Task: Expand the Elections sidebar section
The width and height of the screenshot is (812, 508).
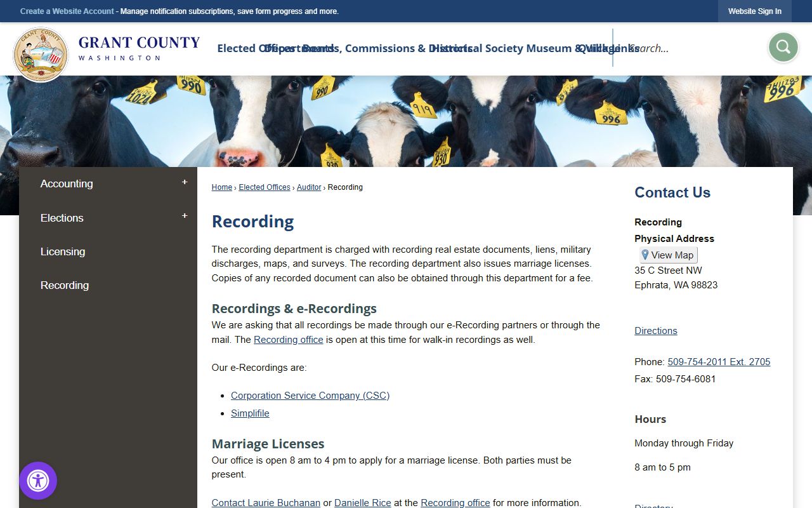Action: click(185, 217)
